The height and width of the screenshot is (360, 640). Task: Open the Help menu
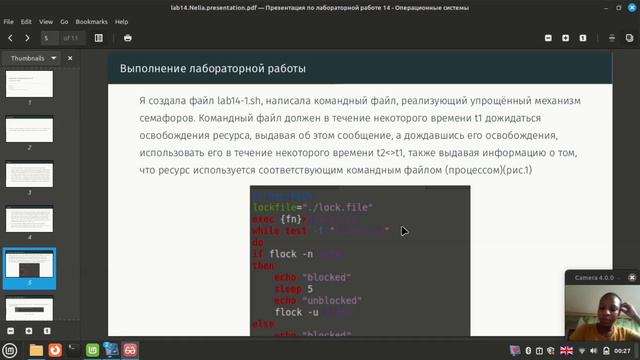pos(121,22)
